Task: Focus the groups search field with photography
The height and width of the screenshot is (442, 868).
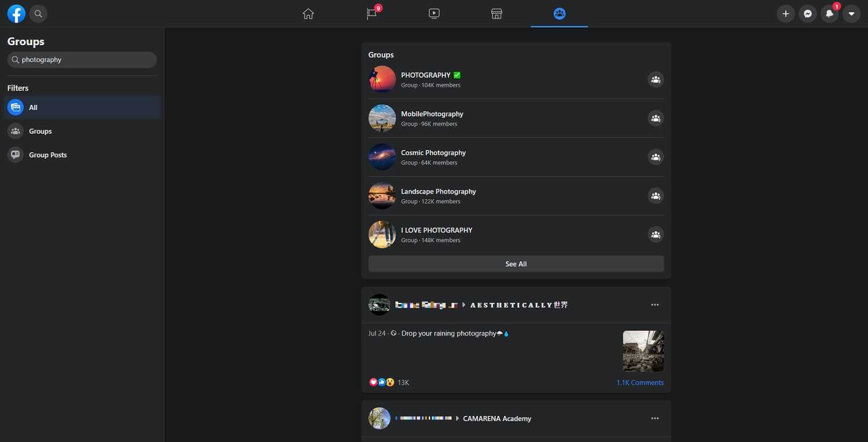Action: (x=82, y=60)
